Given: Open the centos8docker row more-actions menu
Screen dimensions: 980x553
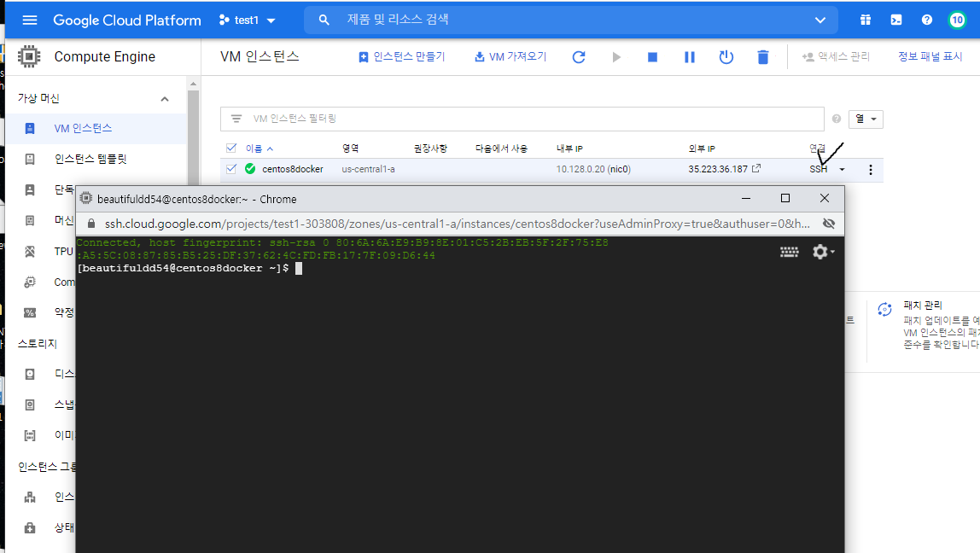Looking at the screenshot, I should [870, 169].
